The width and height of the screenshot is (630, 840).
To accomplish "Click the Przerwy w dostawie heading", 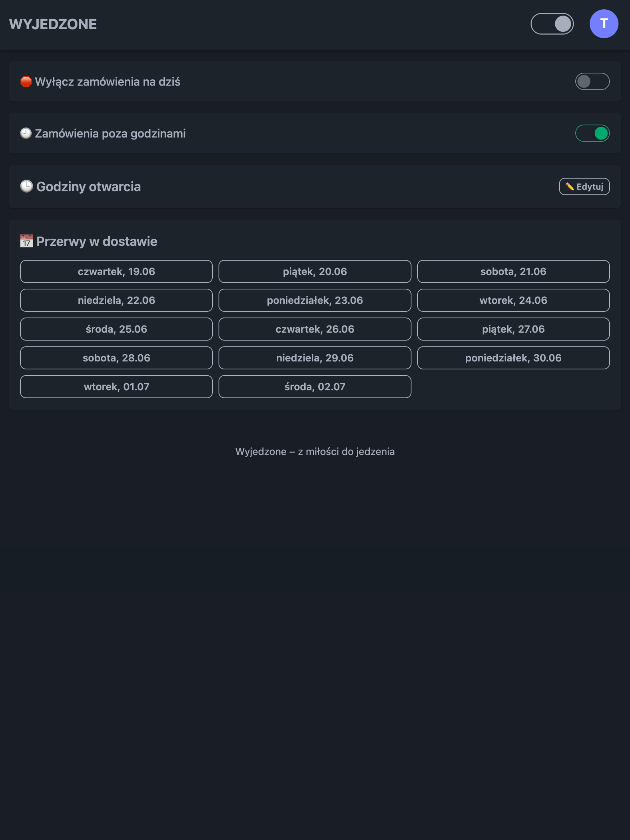I will (x=97, y=241).
